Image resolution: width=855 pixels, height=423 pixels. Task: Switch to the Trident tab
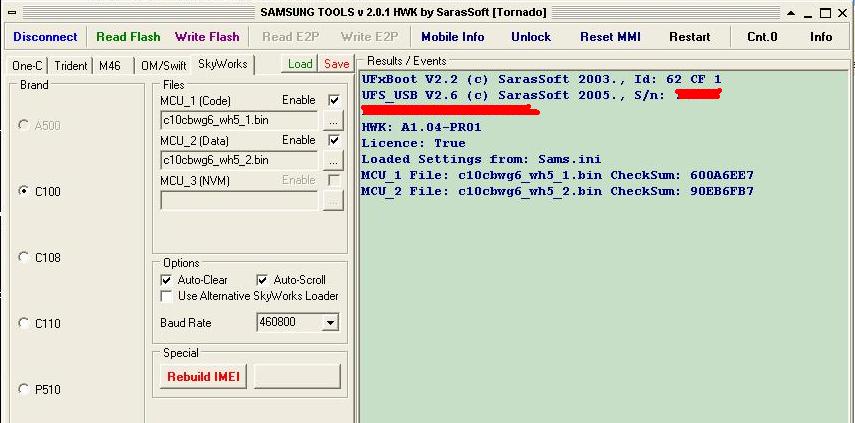pos(71,65)
